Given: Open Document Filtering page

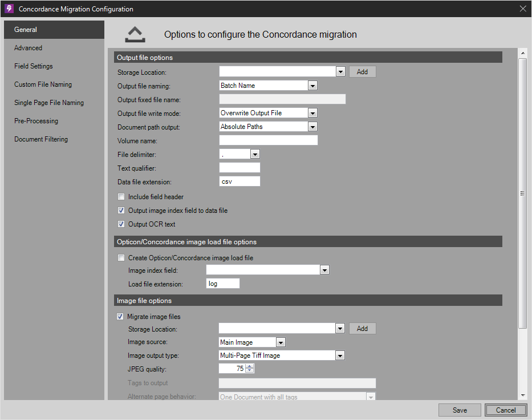Looking at the screenshot, I should (54, 139).
